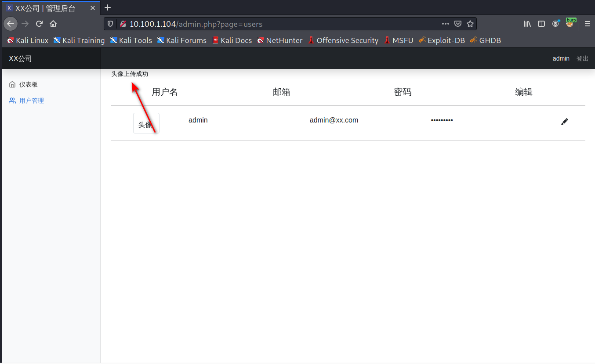
Task: Click the 登出 logout link
Action: (582, 58)
